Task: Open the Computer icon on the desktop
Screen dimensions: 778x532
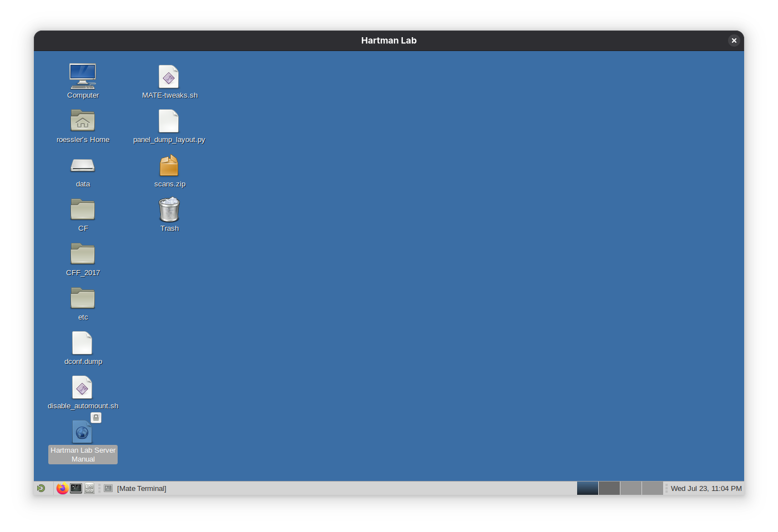Action: click(82, 77)
